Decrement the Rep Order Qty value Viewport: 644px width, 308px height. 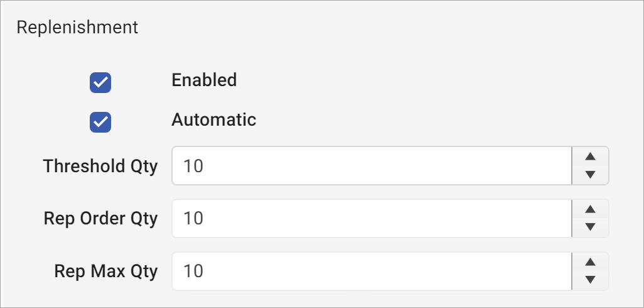pos(590,227)
